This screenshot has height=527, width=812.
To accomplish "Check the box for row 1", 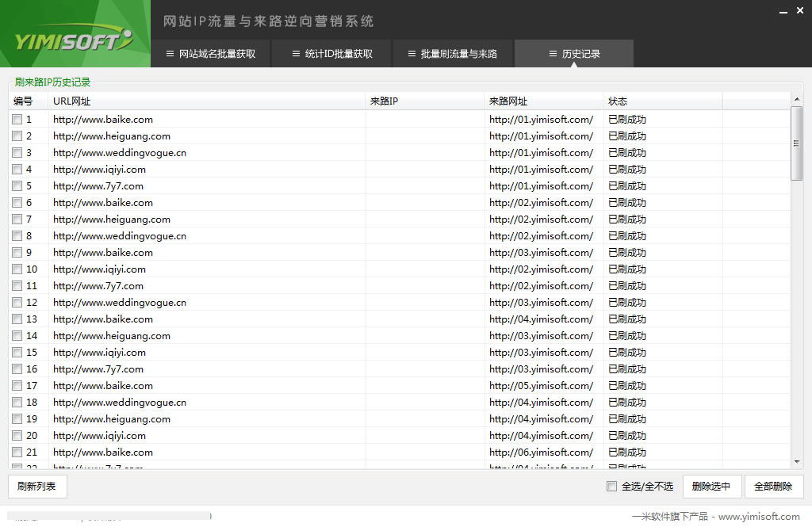I will tap(17, 120).
